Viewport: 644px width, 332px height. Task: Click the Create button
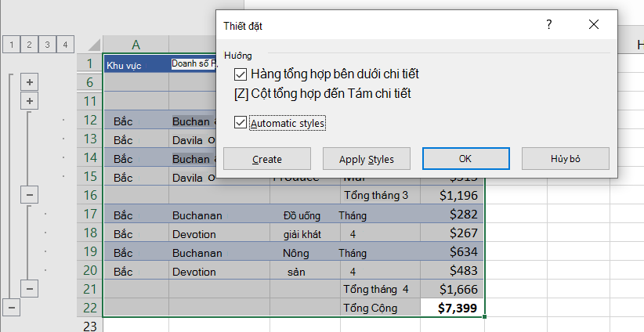[267, 159]
